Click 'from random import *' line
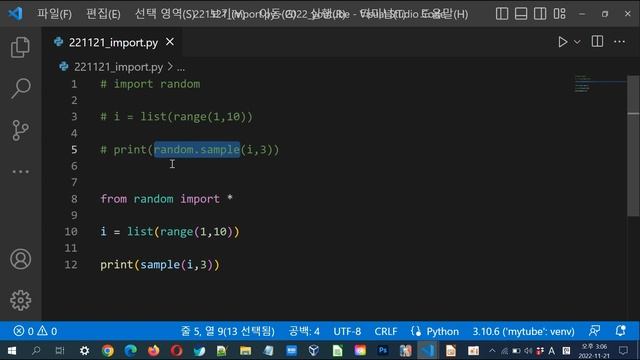640x360 pixels. tap(167, 199)
